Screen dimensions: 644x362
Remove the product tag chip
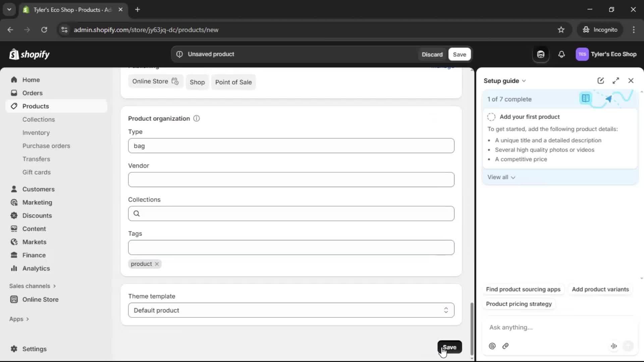[157, 264]
